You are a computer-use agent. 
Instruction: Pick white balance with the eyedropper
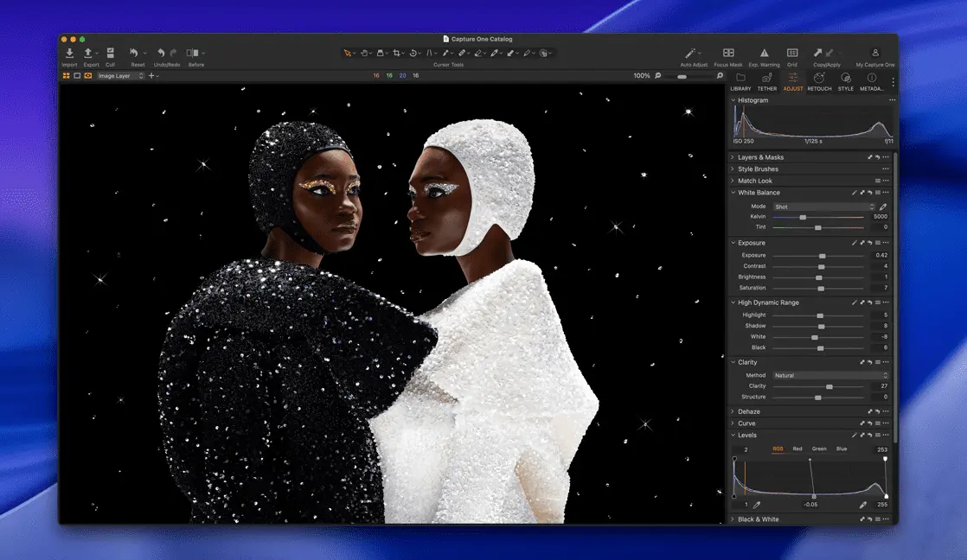point(883,207)
